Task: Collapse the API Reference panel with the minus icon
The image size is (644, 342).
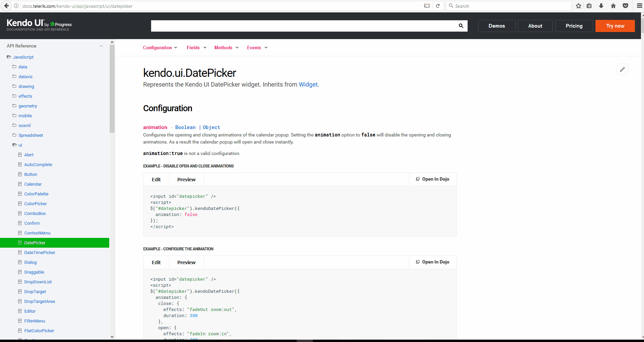Action: 101,46
